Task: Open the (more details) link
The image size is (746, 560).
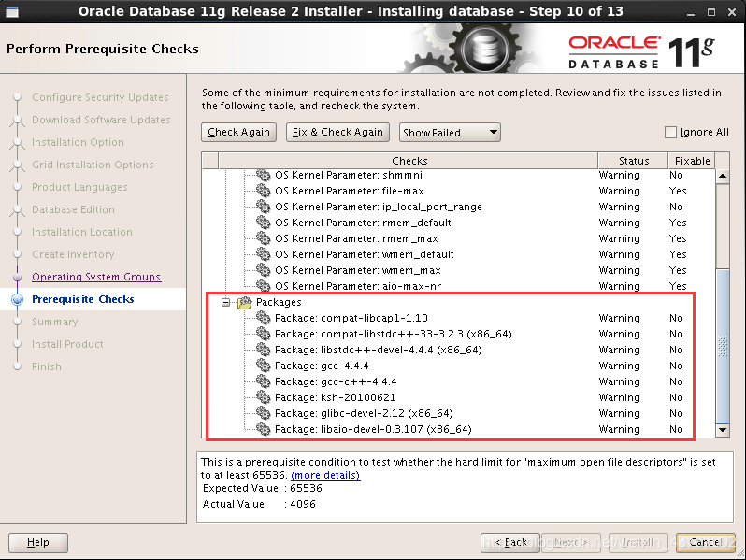Action: [325, 475]
